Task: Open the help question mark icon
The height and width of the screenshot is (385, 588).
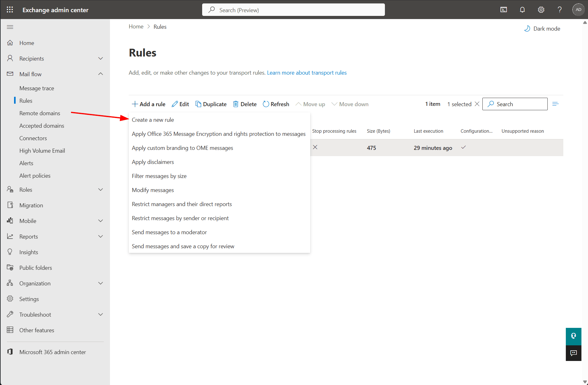Action: pos(560,10)
